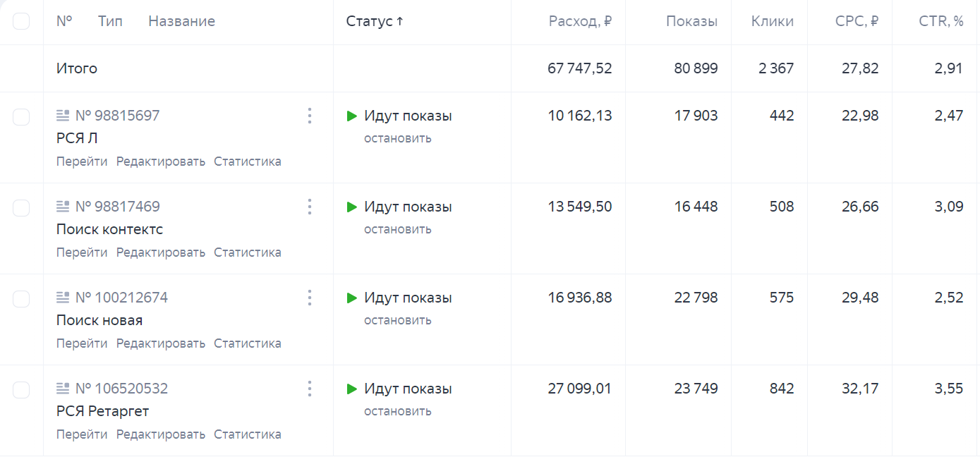Open three-dot menu for РСЯ Ретаргет campaign
The image size is (980, 457).
point(309,389)
